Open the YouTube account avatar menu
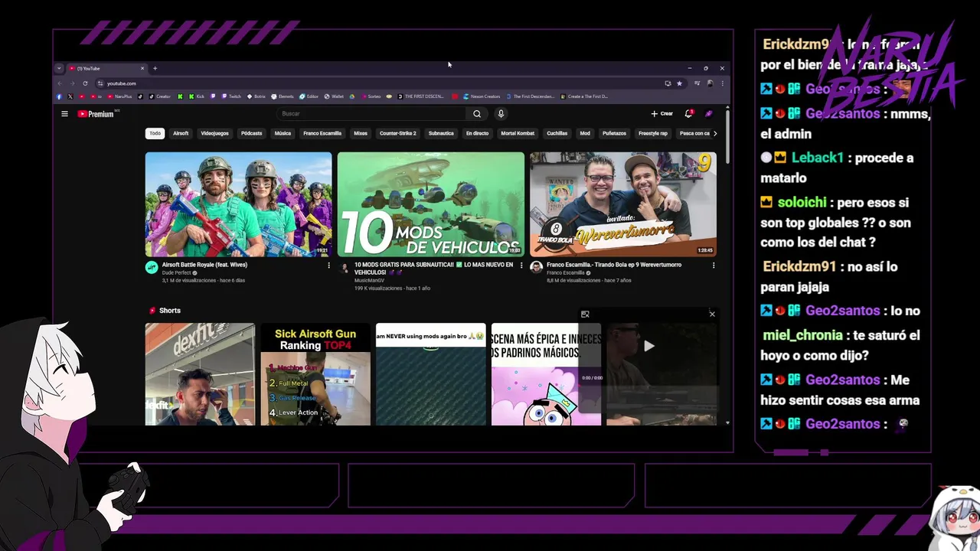The width and height of the screenshot is (980, 551). (x=709, y=113)
